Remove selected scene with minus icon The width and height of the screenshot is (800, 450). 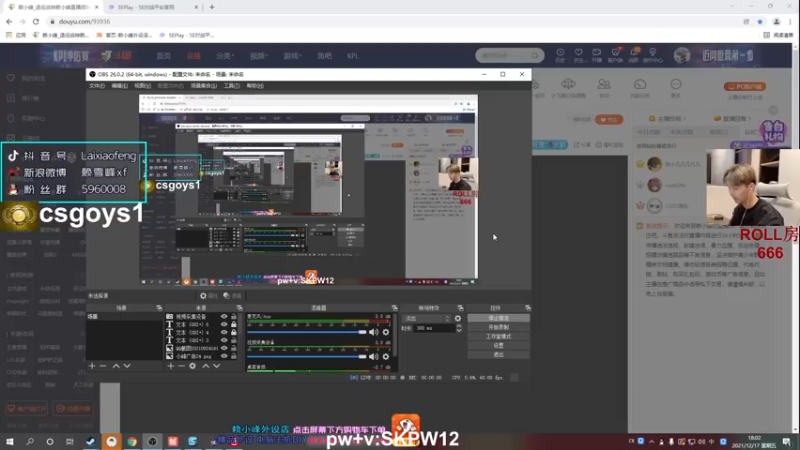103,366
